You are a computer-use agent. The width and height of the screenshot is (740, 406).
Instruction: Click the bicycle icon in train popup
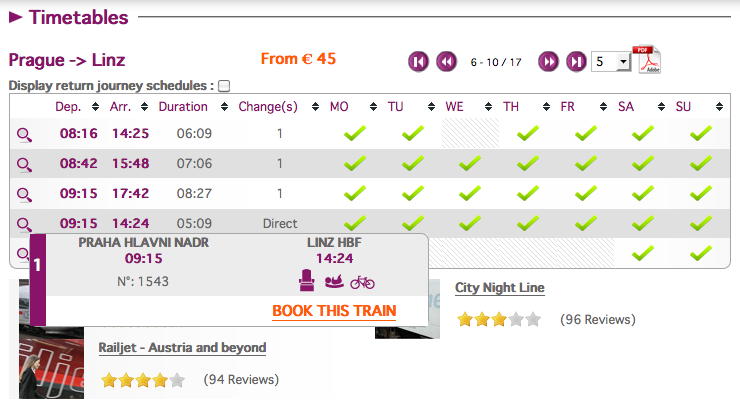(x=362, y=282)
